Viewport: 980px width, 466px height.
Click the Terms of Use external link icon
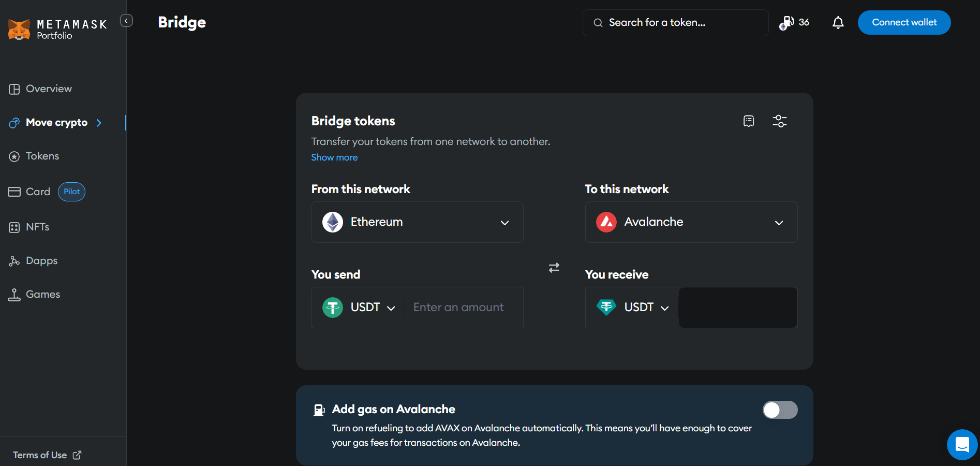tap(77, 455)
